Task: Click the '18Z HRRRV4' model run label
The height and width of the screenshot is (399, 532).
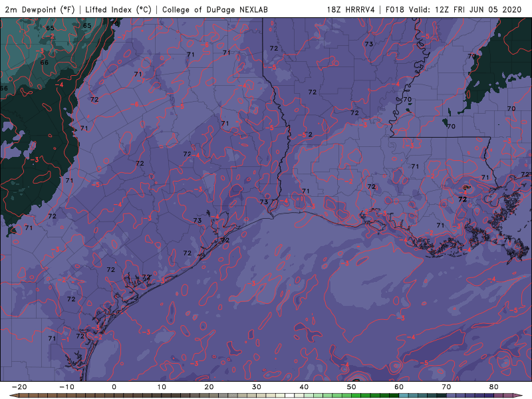Action: (351, 10)
